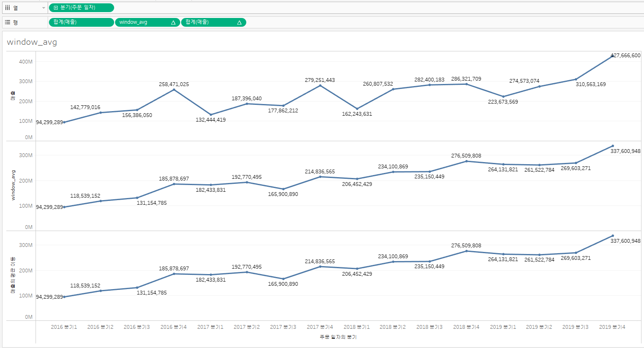Click the 2018 분기2 x-axis label
This screenshot has height=348, width=644.
[x=393, y=327]
